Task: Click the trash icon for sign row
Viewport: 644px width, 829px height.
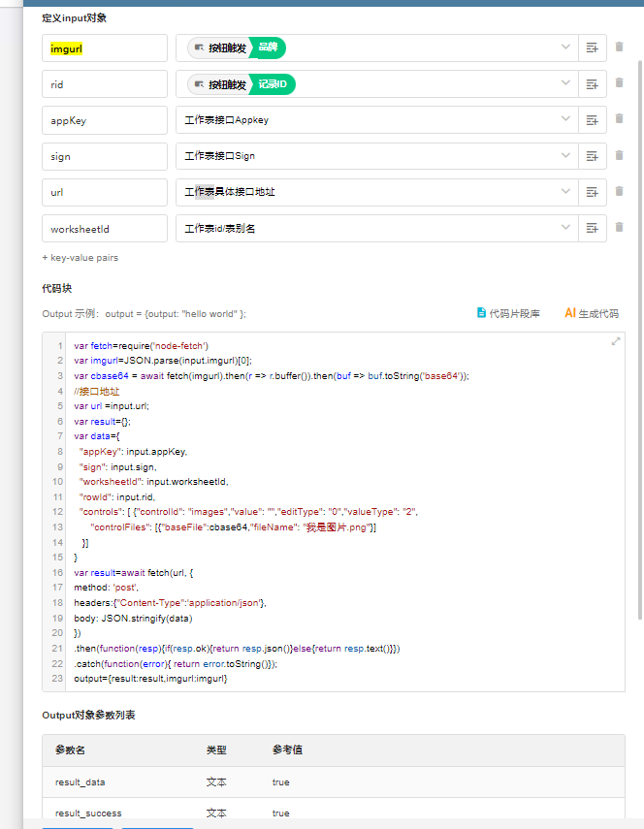Action: click(x=619, y=155)
